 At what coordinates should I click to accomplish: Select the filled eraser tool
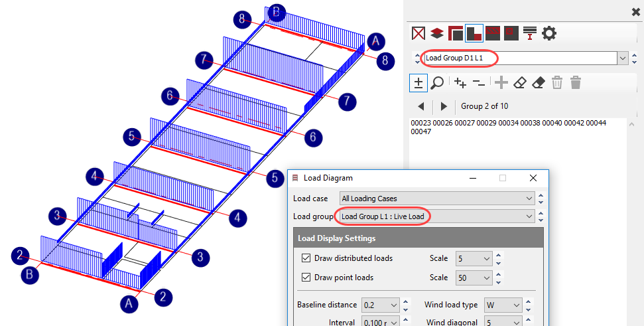click(539, 82)
